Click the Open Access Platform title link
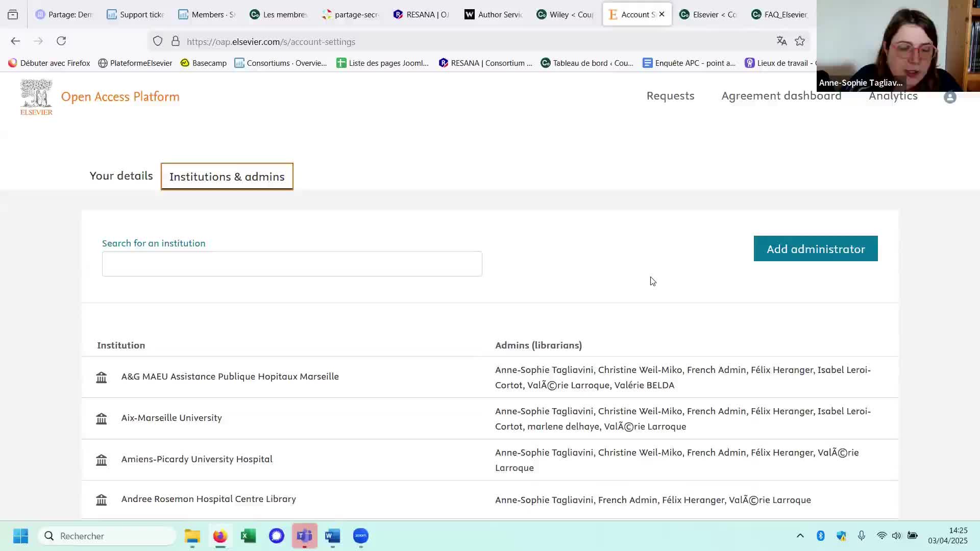980x551 pixels. point(120,97)
